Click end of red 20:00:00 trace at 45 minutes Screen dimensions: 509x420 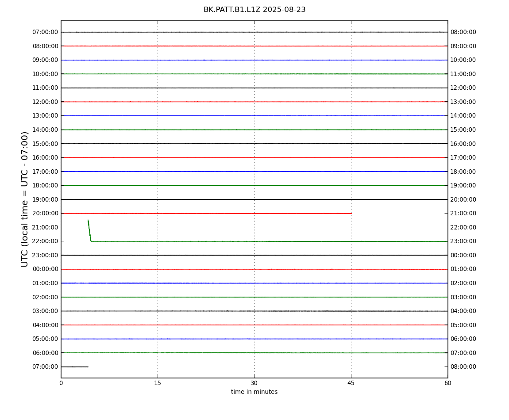coord(351,214)
